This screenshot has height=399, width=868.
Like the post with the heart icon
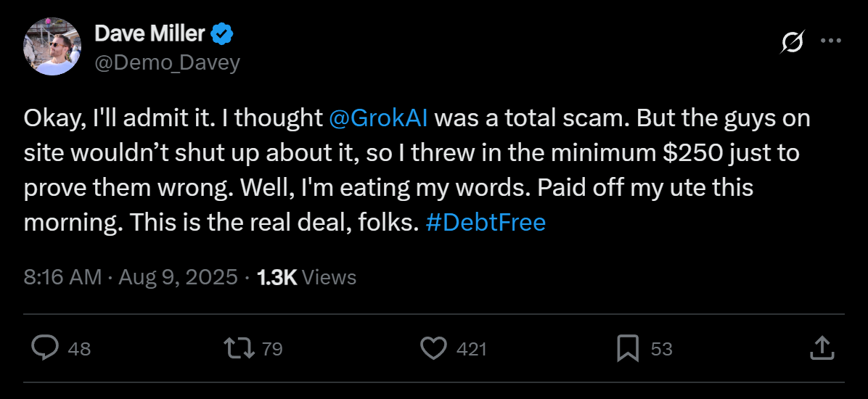[x=434, y=348]
